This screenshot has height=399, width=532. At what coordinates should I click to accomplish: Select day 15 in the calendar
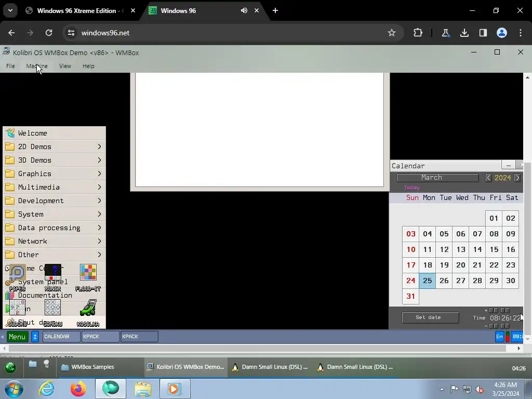(494, 249)
